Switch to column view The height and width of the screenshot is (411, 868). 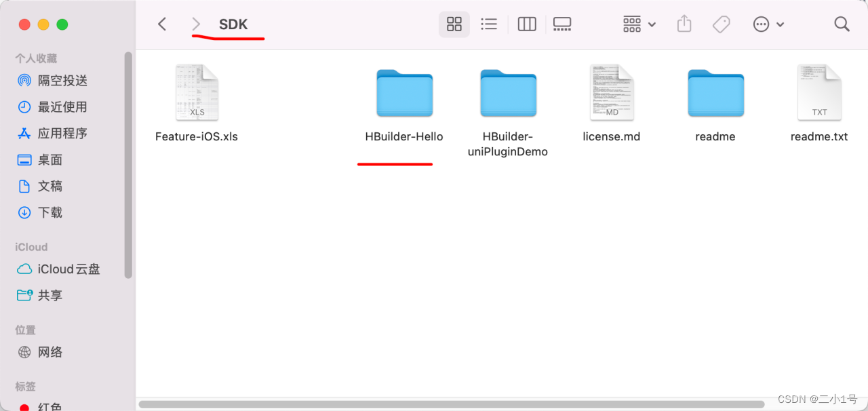pos(527,24)
